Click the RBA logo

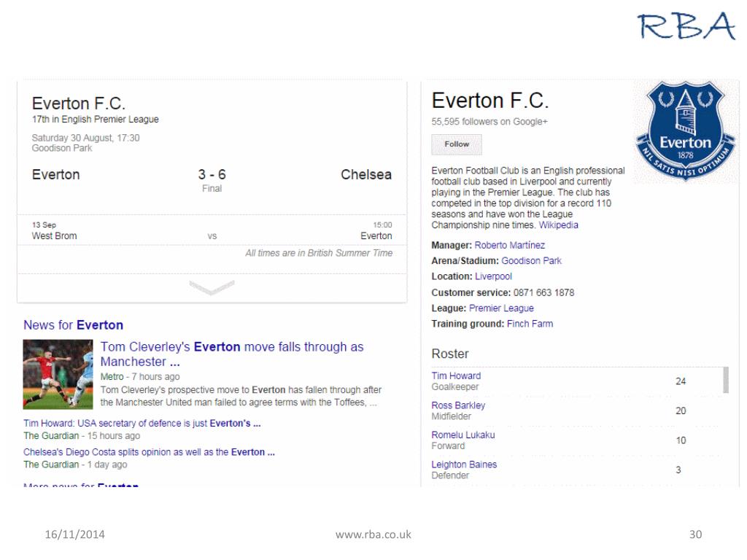click(x=686, y=26)
